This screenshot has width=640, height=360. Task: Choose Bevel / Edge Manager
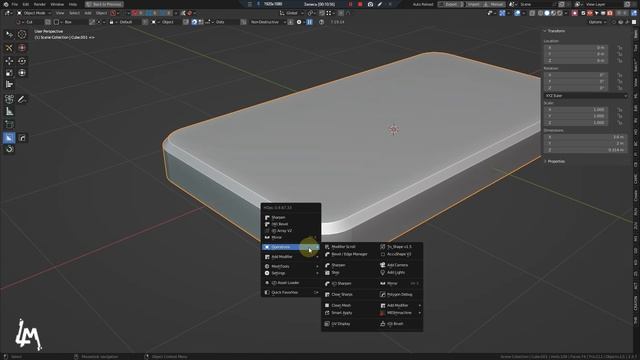point(349,254)
